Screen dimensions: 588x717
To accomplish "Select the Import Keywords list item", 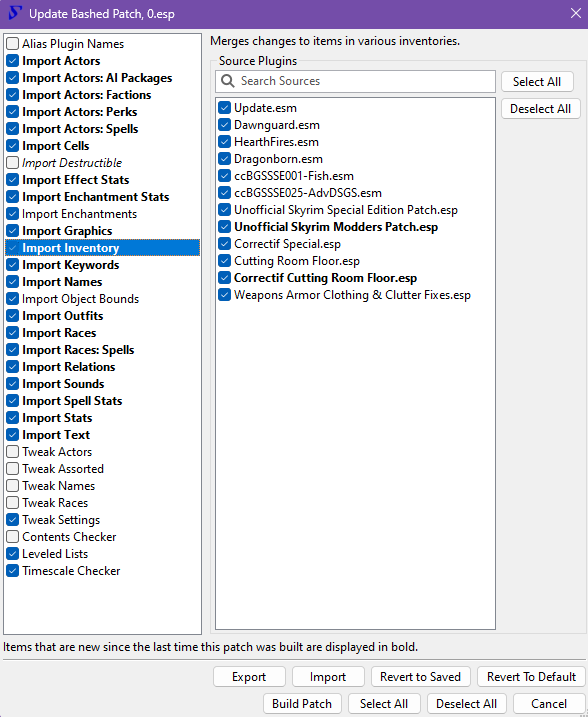I will 70,265.
